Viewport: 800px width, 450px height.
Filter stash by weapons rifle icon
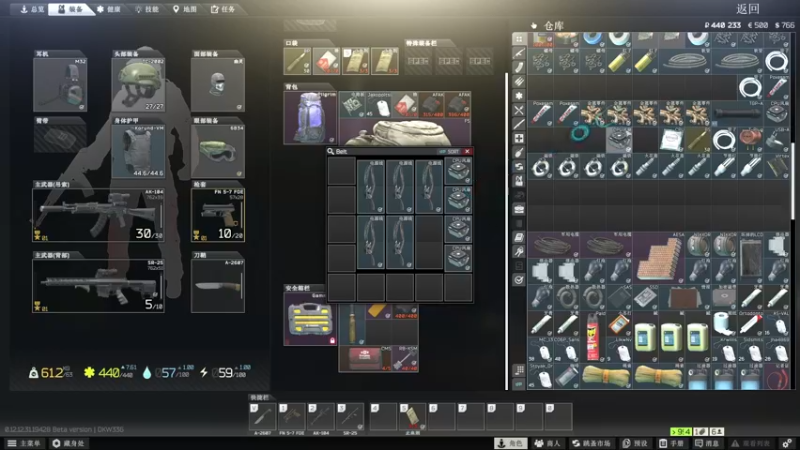pyautogui.click(x=519, y=53)
